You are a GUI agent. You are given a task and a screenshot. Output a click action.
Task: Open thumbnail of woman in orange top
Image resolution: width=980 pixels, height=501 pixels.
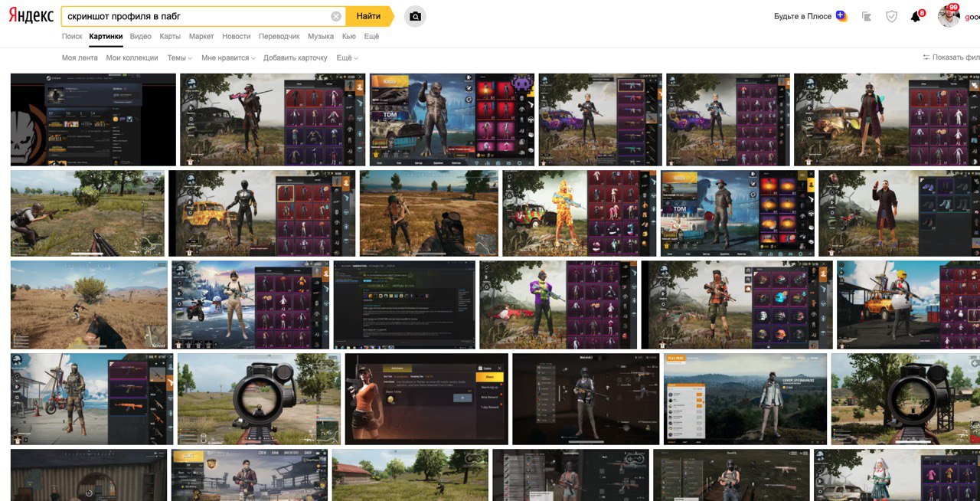click(x=426, y=399)
